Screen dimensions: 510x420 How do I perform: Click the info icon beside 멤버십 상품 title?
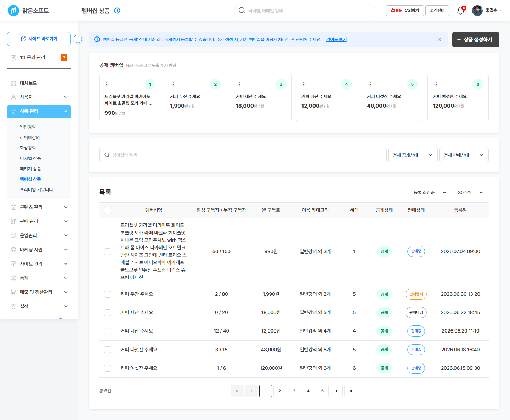(x=117, y=11)
